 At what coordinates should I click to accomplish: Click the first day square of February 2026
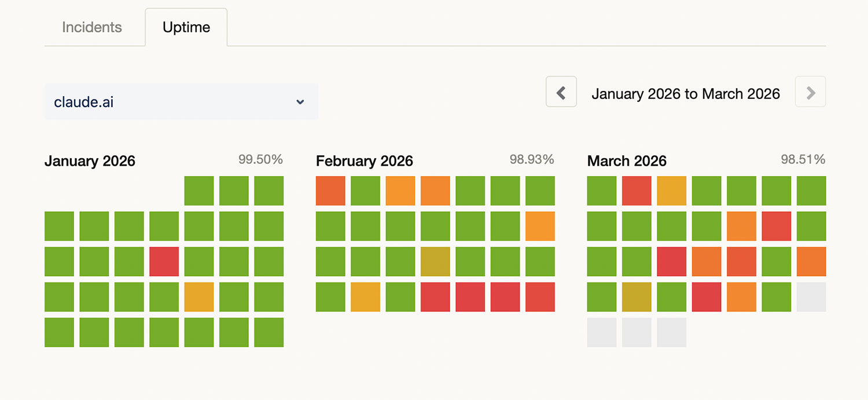330,191
